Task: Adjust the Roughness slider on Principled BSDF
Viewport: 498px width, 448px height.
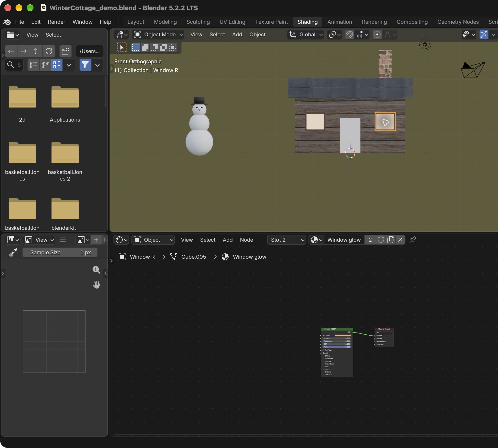Action: click(337, 341)
